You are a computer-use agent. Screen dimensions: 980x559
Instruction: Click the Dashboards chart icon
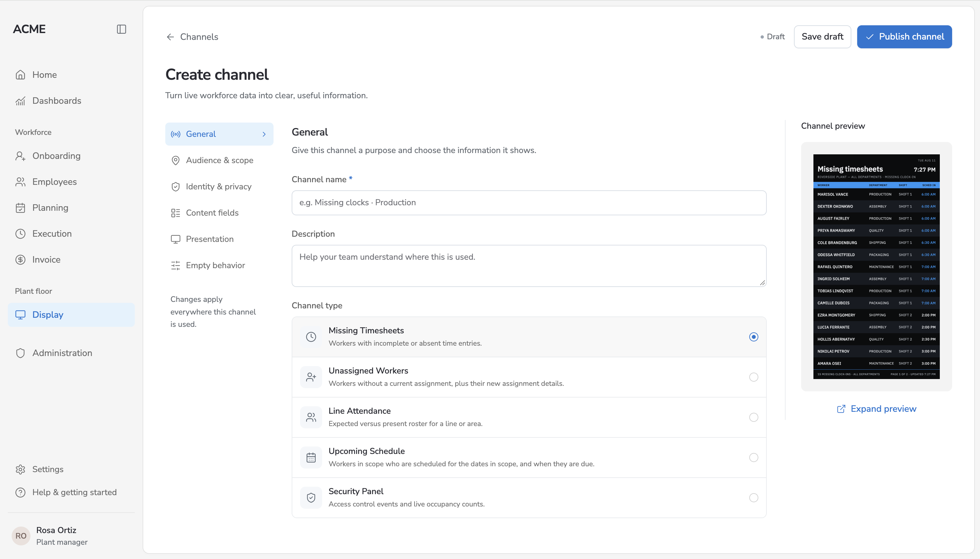point(20,101)
